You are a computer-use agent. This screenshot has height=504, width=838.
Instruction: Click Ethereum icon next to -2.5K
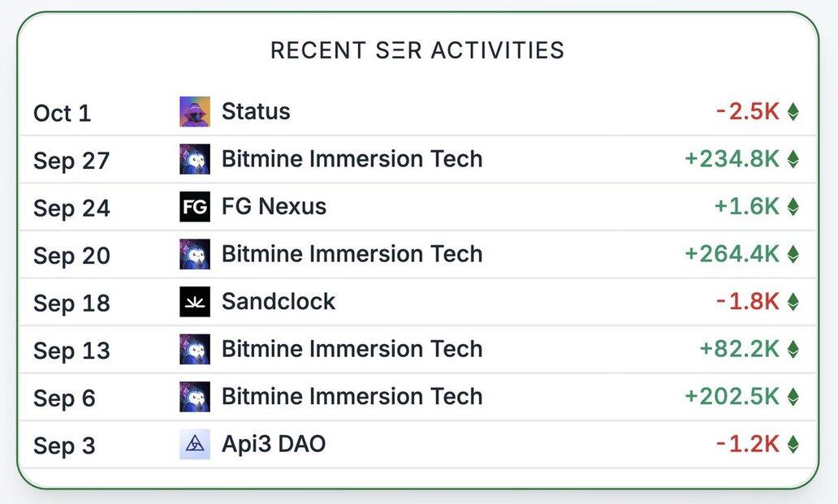pos(793,112)
